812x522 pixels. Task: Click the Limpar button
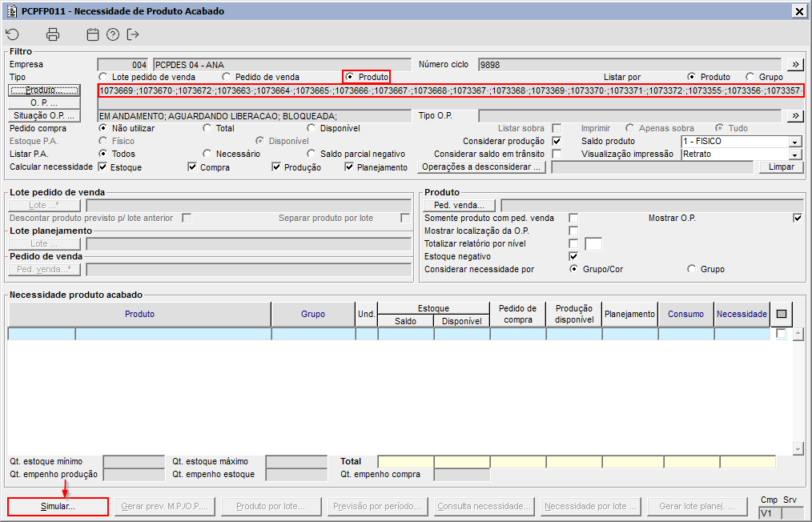782,167
